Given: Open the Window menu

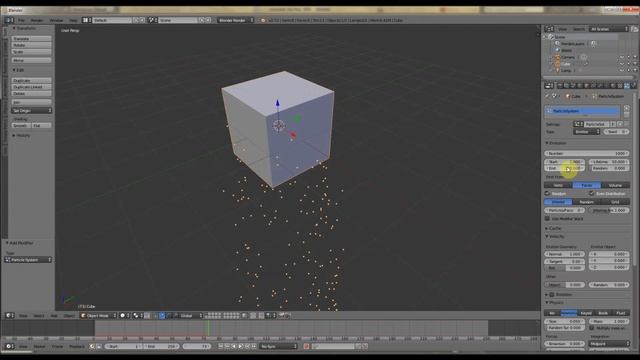Looking at the screenshot, I should point(56,20).
